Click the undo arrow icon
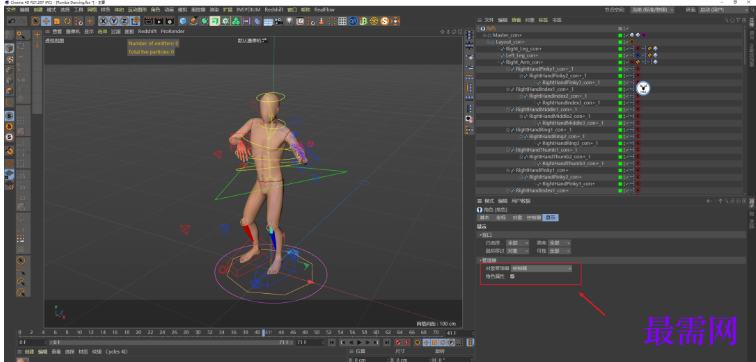The image size is (756, 362). point(11,21)
